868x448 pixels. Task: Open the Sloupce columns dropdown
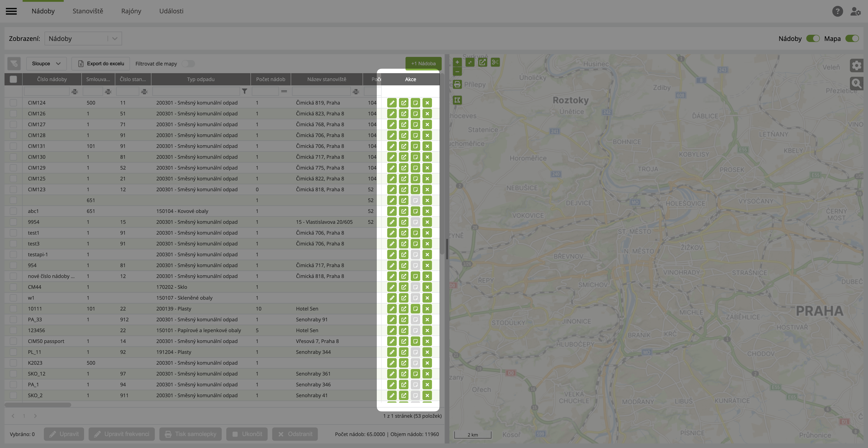click(x=46, y=64)
